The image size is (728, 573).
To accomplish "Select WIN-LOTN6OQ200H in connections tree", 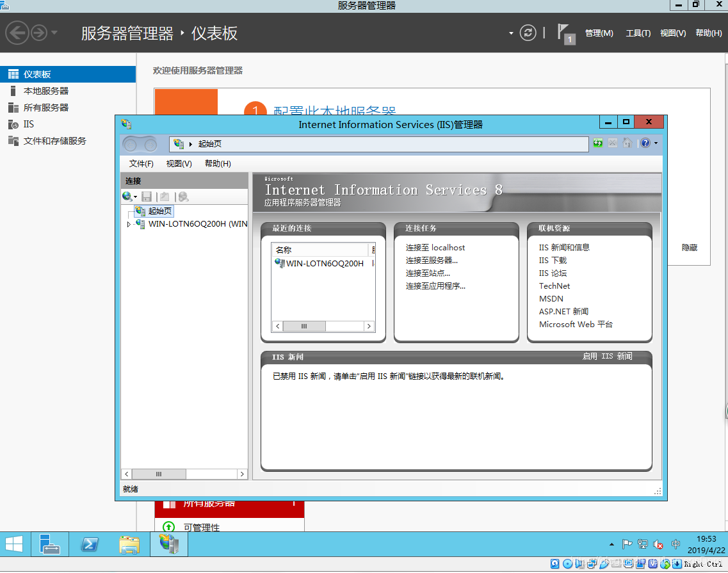I will click(198, 224).
